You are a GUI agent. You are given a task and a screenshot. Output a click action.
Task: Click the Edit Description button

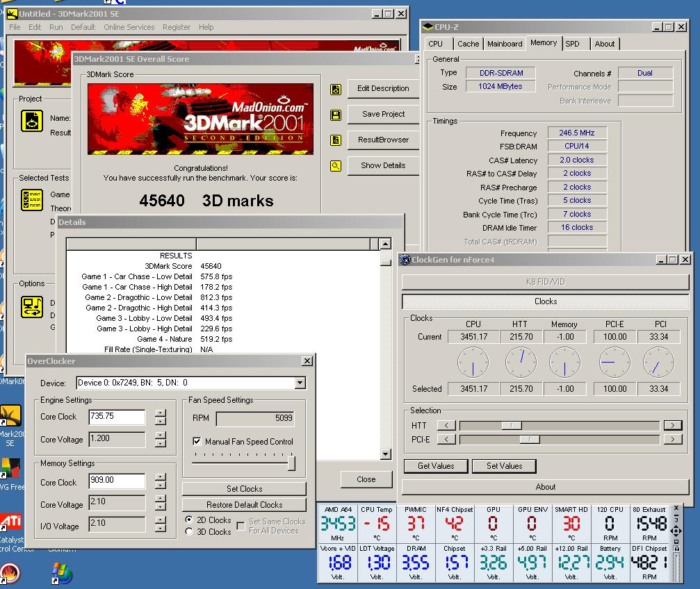tap(383, 89)
